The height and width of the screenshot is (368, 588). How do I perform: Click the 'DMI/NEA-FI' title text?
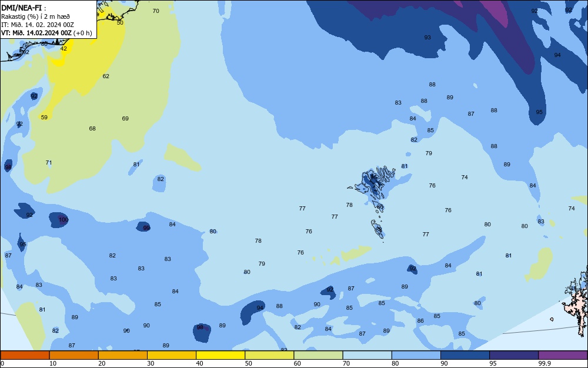tap(21, 7)
